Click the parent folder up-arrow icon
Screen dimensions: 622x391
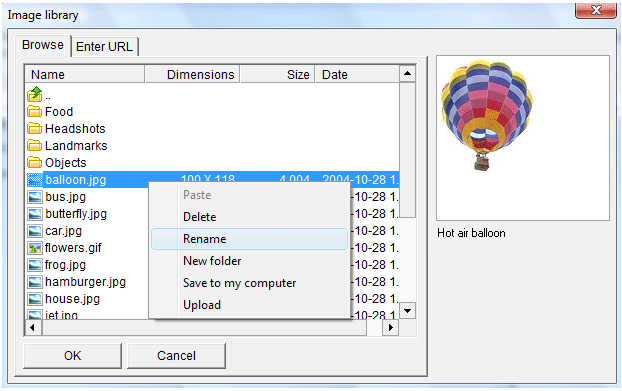[x=35, y=94]
